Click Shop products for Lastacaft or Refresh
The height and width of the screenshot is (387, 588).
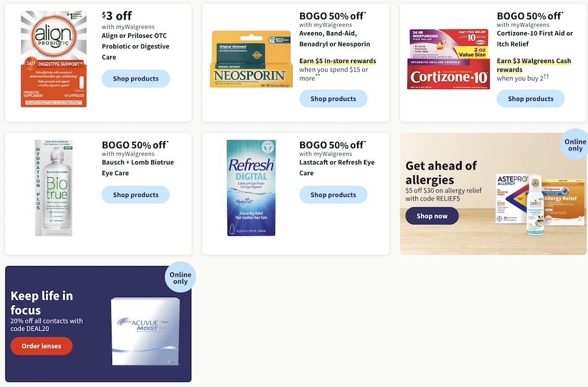(333, 194)
